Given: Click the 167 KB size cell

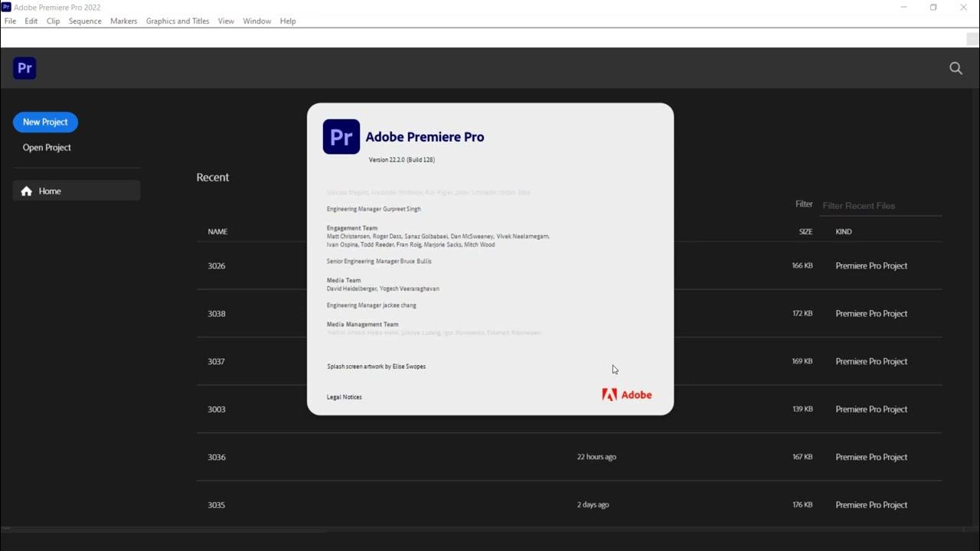Looking at the screenshot, I should tap(802, 457).
